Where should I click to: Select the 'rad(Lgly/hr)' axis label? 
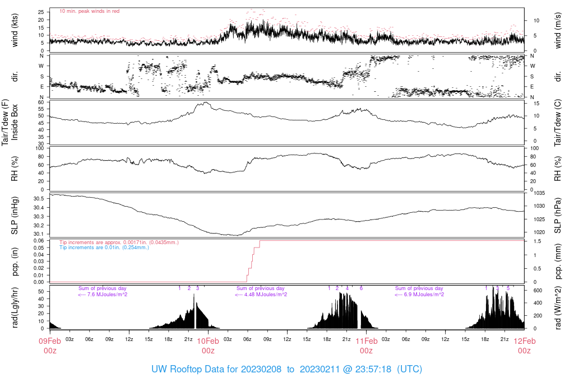(15, 307)
